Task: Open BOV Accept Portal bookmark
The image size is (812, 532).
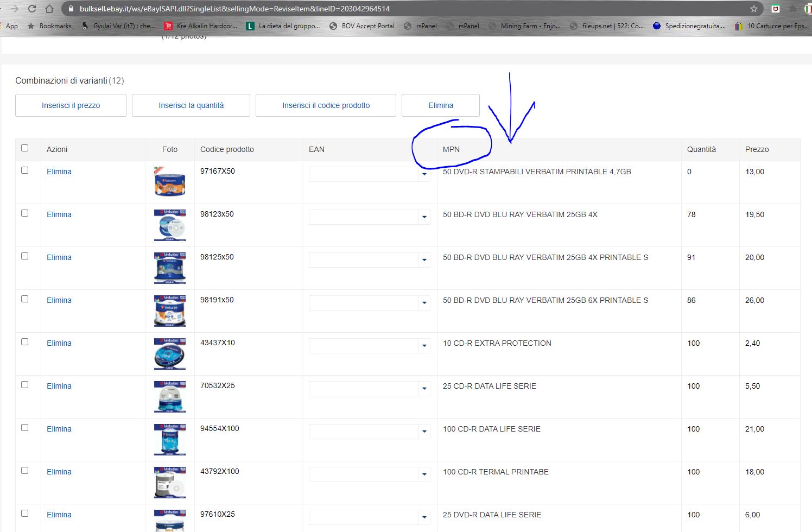Action: tap(362, 26)
